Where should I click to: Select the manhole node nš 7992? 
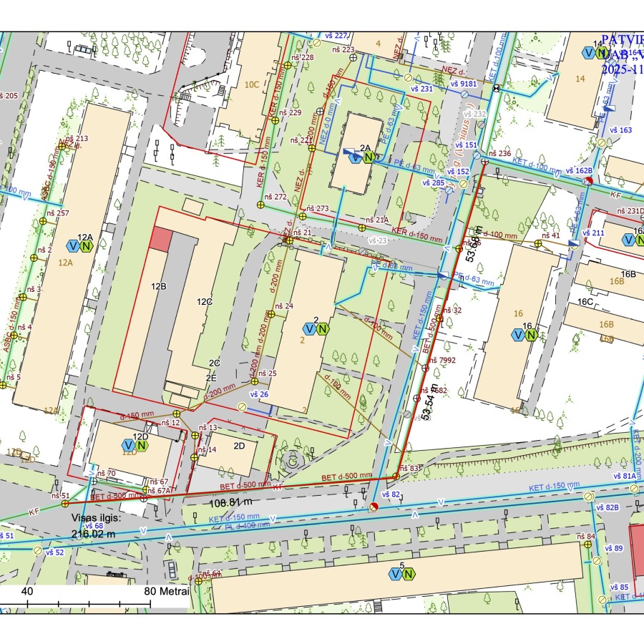426,368
